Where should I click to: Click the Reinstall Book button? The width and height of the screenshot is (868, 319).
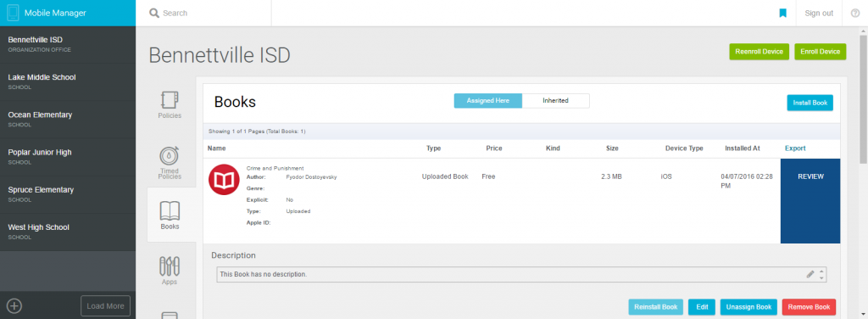click(x=655, y=307)
